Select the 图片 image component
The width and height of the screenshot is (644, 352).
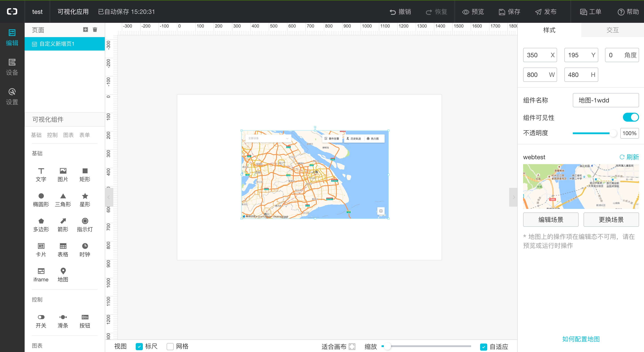coord(63,175)
